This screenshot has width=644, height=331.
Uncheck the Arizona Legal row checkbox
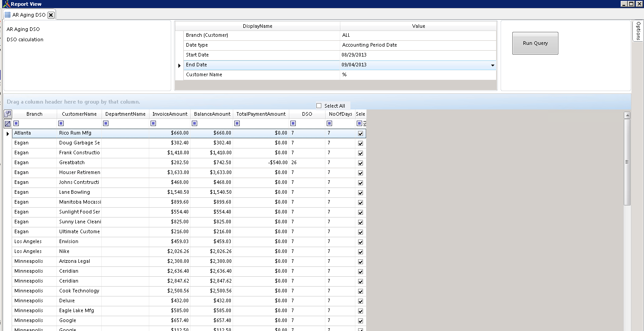361,261
